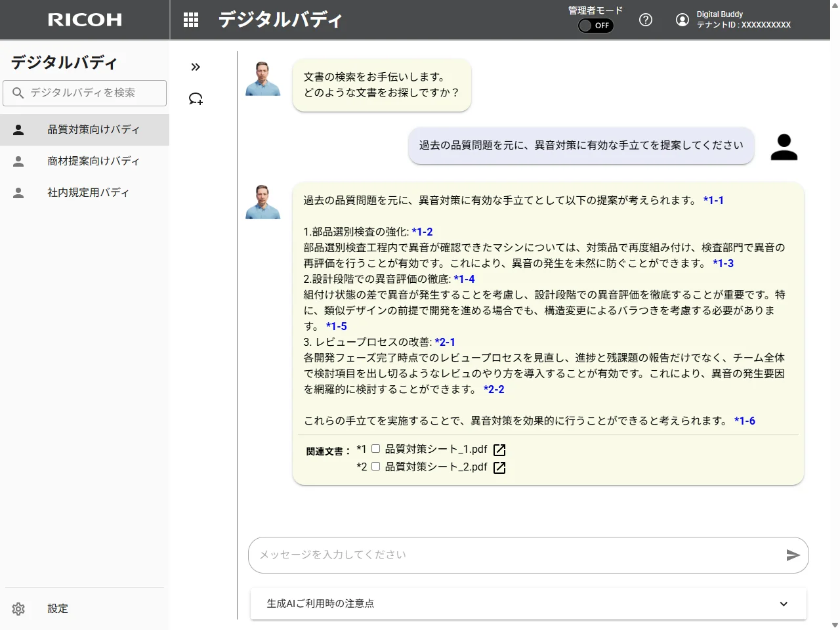Image resolution: width=840 pixels, height=630 pixels.
Task: Open the apps grid launcher icon
Action: (x=191, y=20)
